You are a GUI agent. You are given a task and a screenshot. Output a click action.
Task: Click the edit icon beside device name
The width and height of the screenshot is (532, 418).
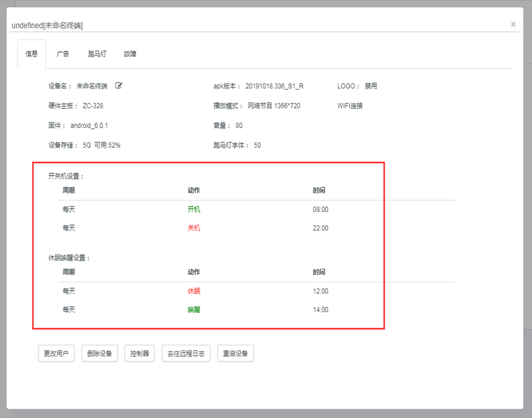pyautogui.click(x=119, y=86)
